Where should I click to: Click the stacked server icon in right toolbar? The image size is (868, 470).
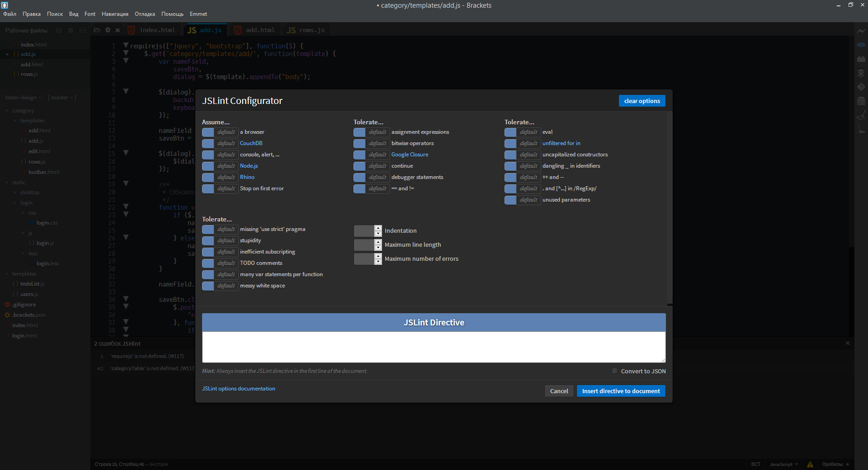pyautogui.click(x=861, y=101)
